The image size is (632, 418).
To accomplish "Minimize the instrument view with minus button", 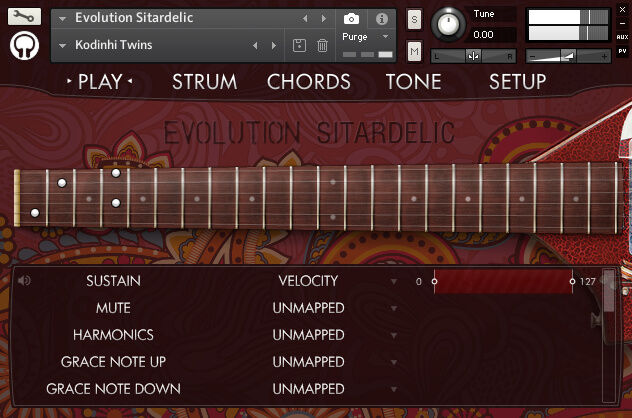I will tap(622, 23).
